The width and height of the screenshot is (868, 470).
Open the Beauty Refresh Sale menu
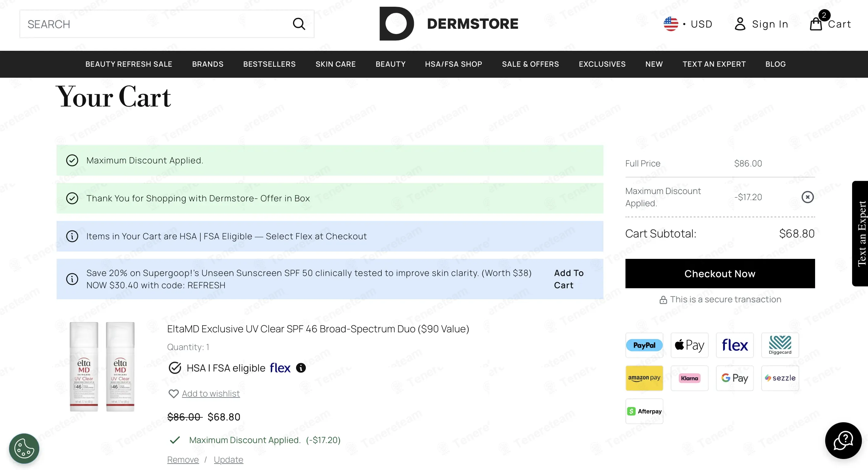[x=129, y=64]
